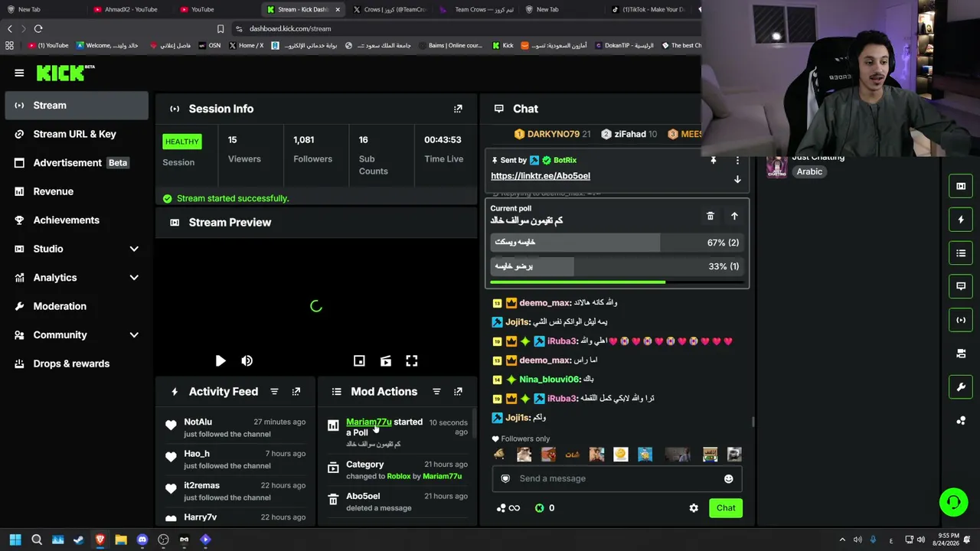This screenshot has height=551, width=980.
Task: Open the OSN bookmark
Action: [209, 45]
